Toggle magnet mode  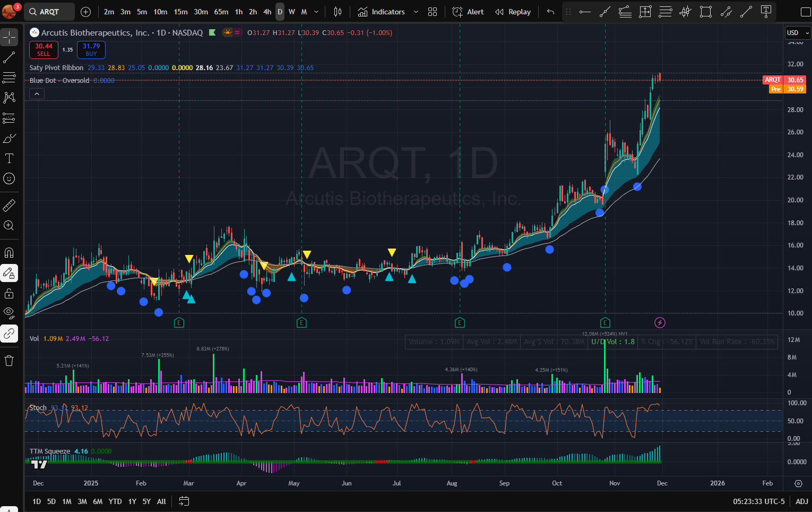[9, 253]
